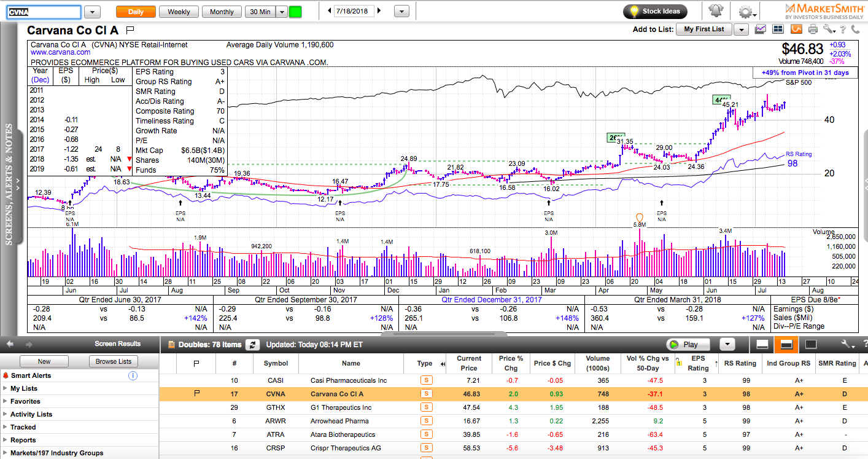Toggle the green realtime indicator button
Image resolution: width=868 pixels, height=459 pixels.
coord(295,12)
